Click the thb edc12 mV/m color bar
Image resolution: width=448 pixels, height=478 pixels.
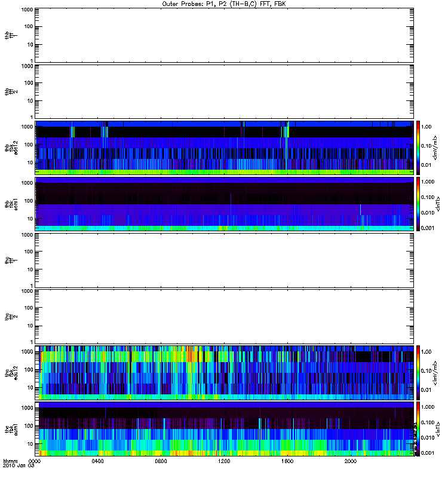418,148
